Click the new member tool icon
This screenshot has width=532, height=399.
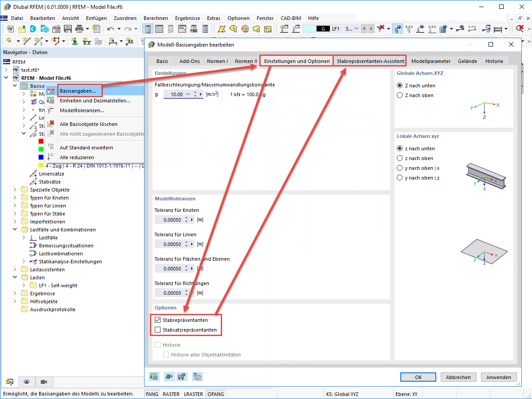39,41
